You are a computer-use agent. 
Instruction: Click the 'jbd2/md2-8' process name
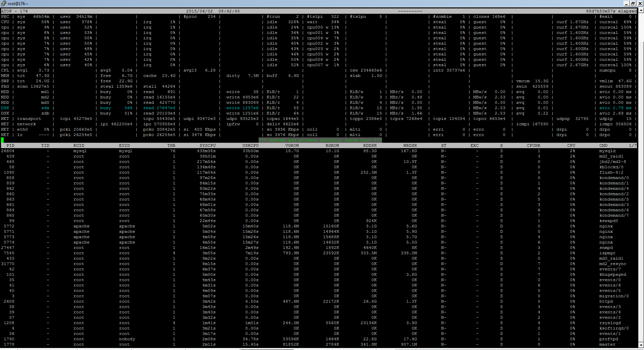[613, 162]
